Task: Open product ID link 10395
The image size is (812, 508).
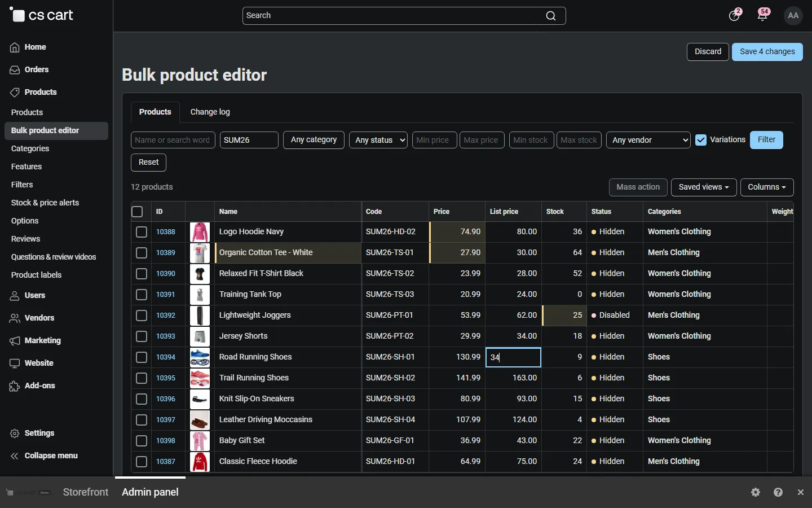Action: (166, 378)
